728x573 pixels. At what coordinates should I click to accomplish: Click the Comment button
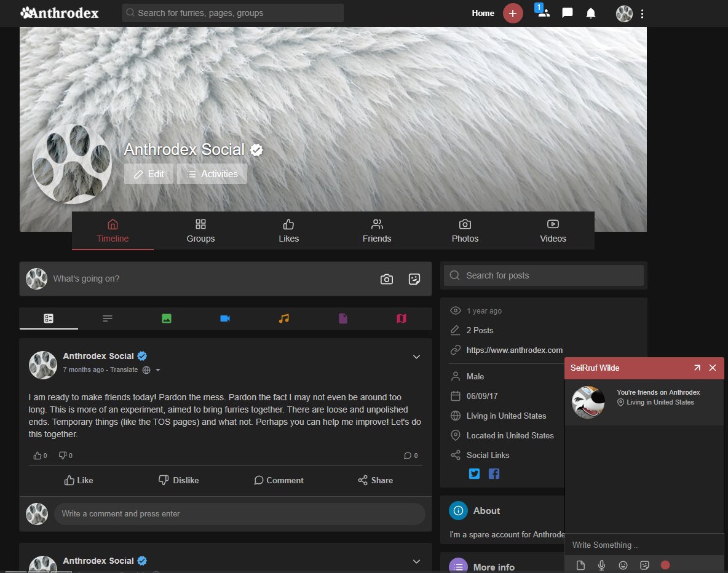[279, 480]
